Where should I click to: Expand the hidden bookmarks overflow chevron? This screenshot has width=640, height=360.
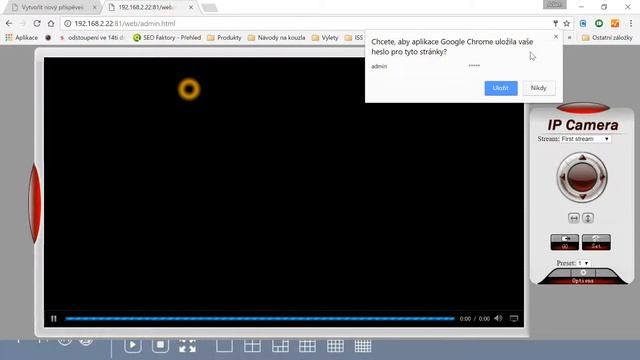pos(569,38)
